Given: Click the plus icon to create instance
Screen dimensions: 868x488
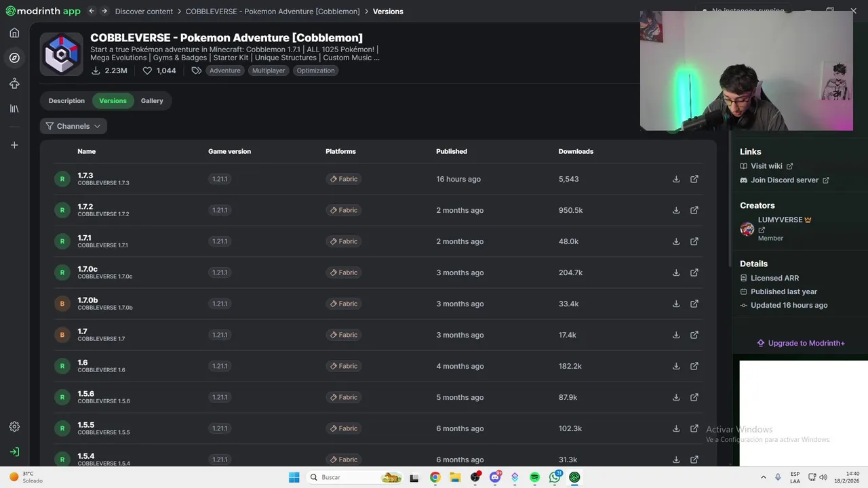Looking at the screenshot, I should pos(14,145).
